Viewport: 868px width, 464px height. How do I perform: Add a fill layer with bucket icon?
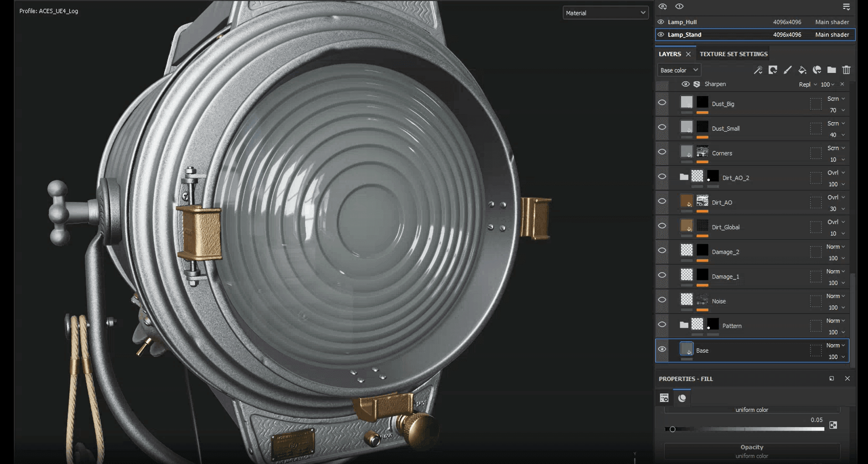tap(802, 70)
